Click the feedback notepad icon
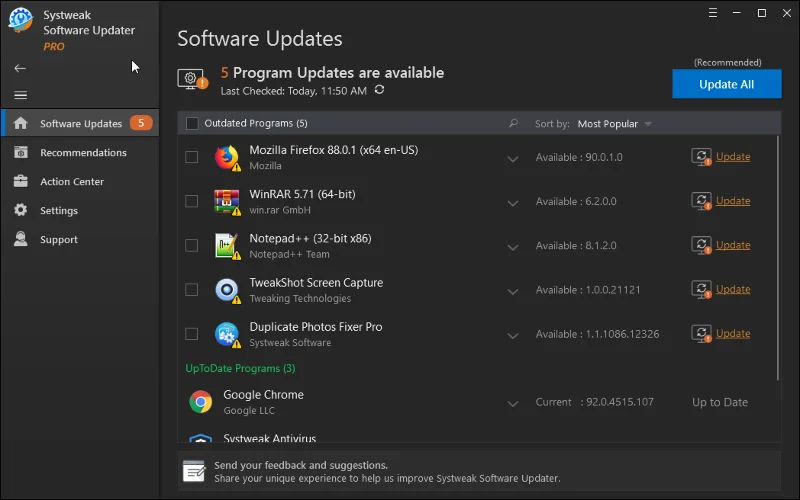800x500 pixels. coord(194,471)
